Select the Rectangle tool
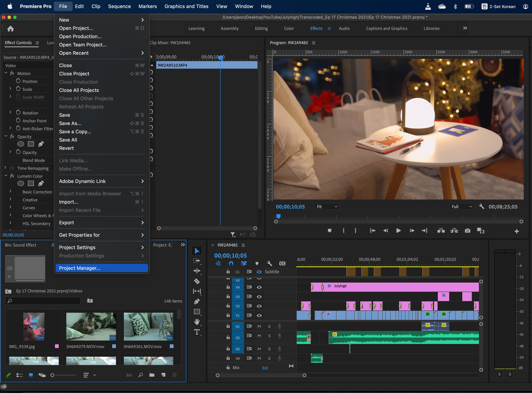 click(x=197, y=312)
